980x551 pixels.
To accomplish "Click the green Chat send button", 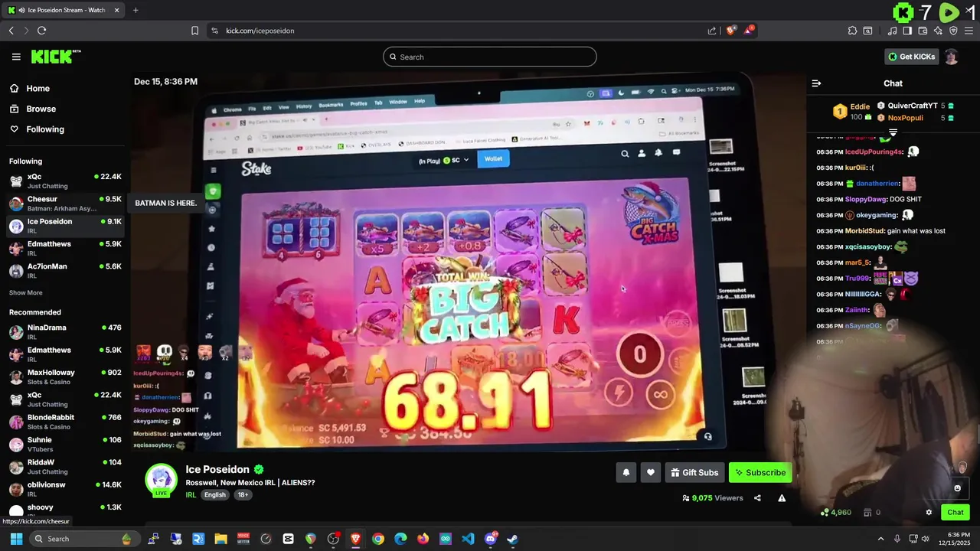I will tap(955, 512).
